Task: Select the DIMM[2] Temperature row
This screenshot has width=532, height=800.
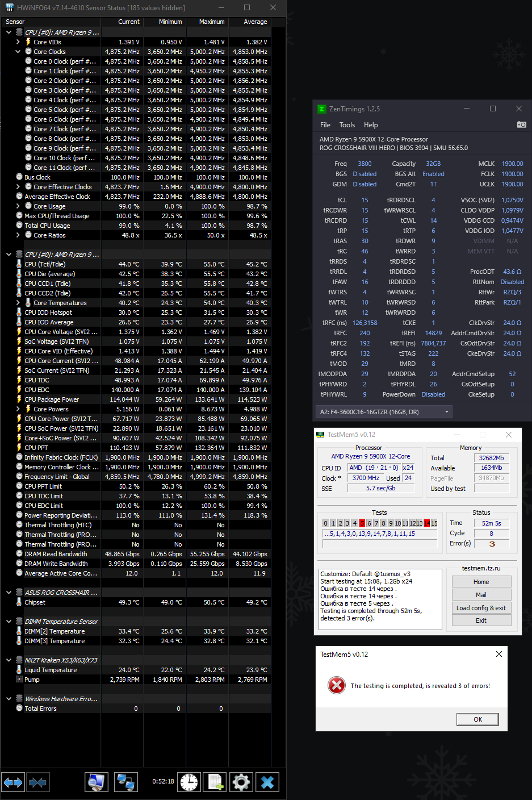Action: tap(135, 631)
